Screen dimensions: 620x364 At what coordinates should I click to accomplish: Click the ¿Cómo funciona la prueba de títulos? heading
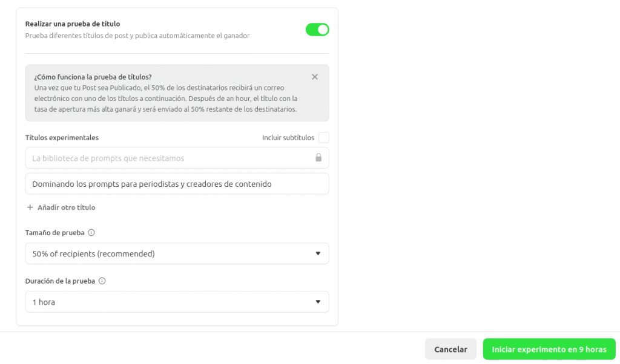coord(93,77)
